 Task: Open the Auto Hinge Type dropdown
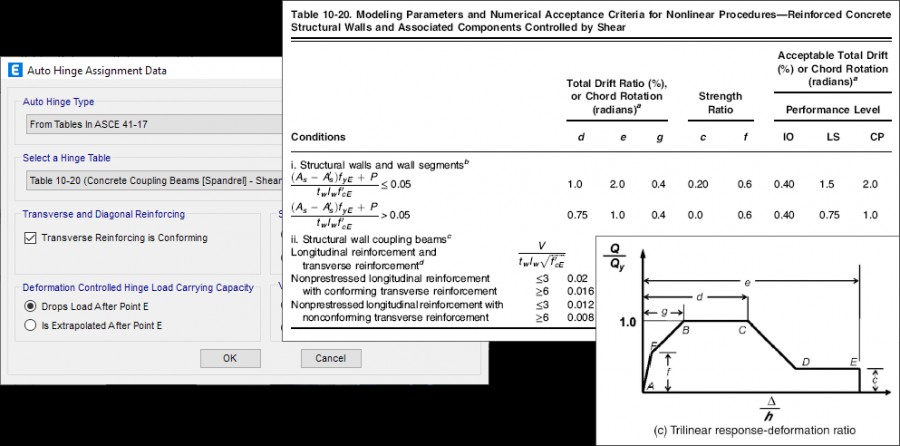pyautogui.click(x=150, y=125)
